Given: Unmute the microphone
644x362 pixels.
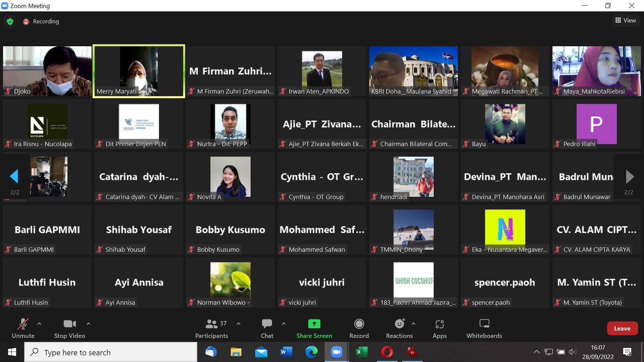Looking at the screenshot, I should (x=23, y=329).
